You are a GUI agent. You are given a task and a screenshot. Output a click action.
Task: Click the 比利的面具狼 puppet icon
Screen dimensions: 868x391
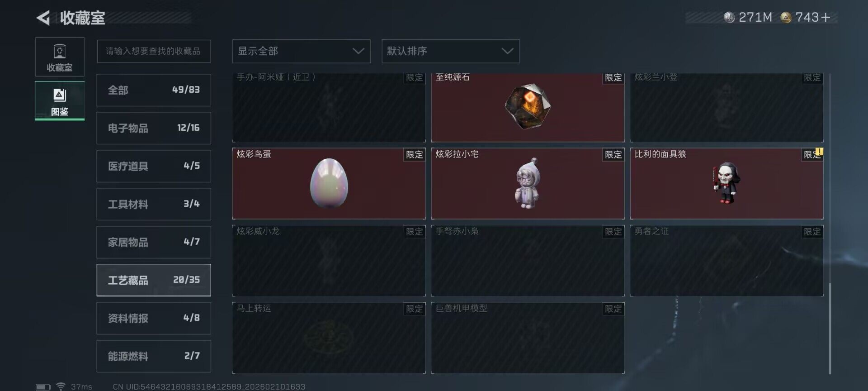point(726,183)
